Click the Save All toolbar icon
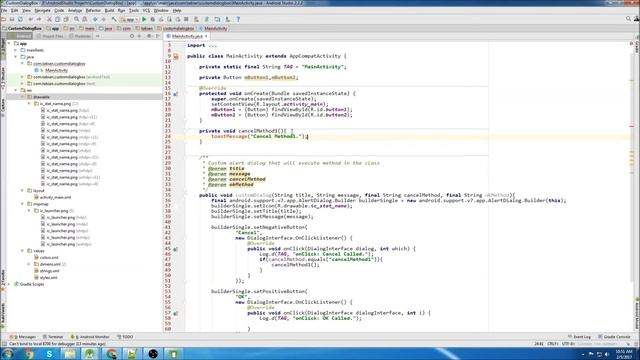640x360 pixels. (12, 19)
